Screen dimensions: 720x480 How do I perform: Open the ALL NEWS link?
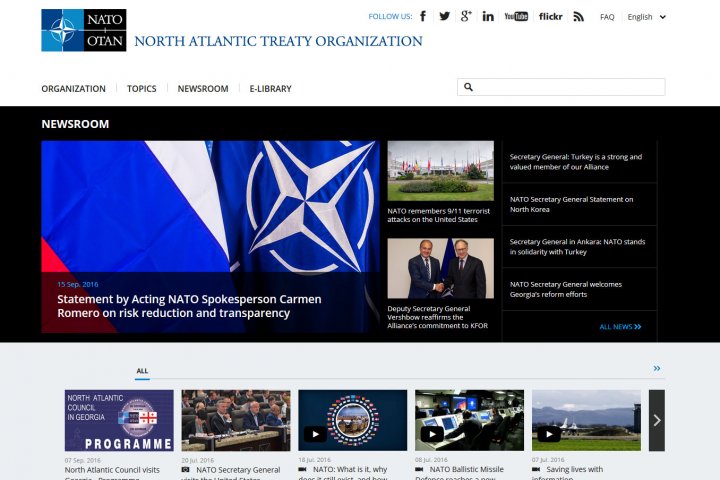(x=620, y=327)
